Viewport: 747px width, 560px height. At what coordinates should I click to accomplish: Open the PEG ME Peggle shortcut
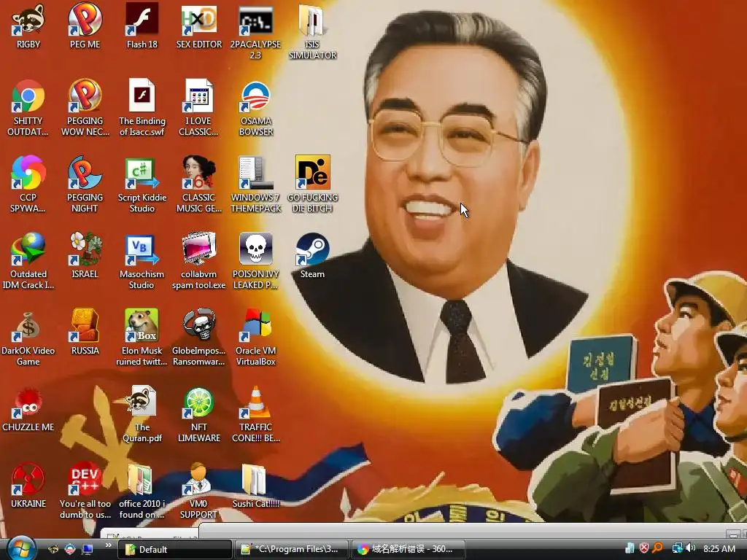(85, 26)
